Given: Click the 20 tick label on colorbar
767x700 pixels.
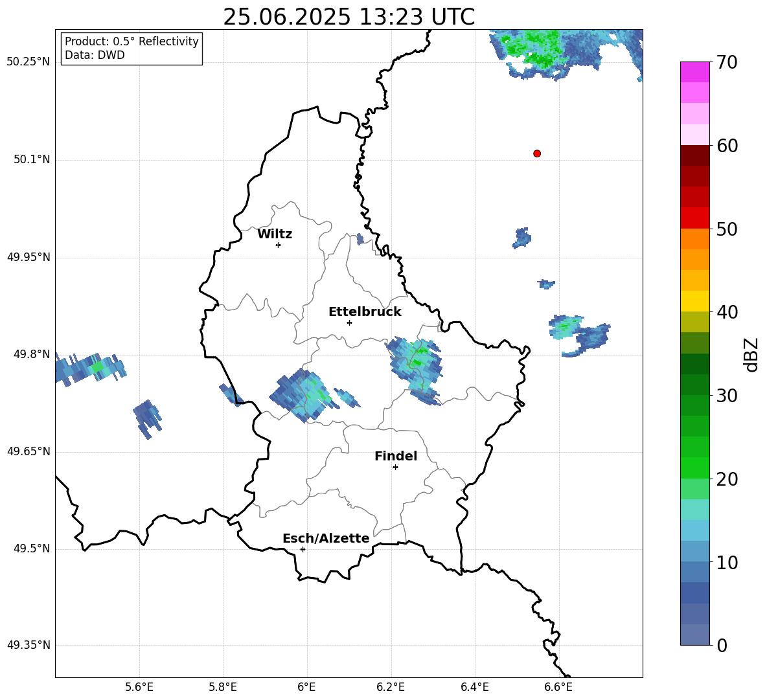Looking at the screenshot, I should tap(727, 479).
